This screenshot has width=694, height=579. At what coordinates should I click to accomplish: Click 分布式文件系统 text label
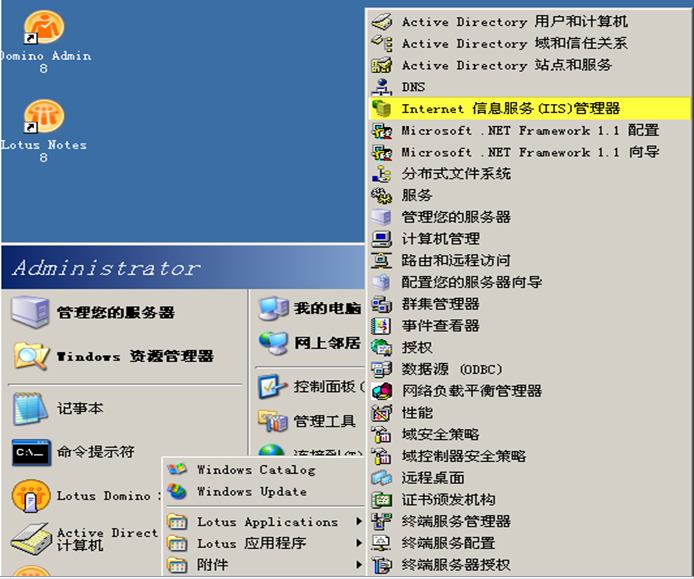tap(456, 174)
